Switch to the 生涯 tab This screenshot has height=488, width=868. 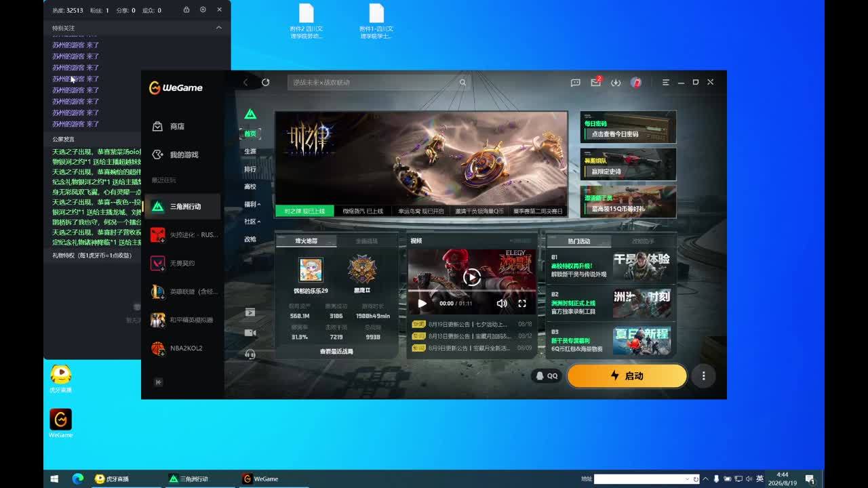250,151
